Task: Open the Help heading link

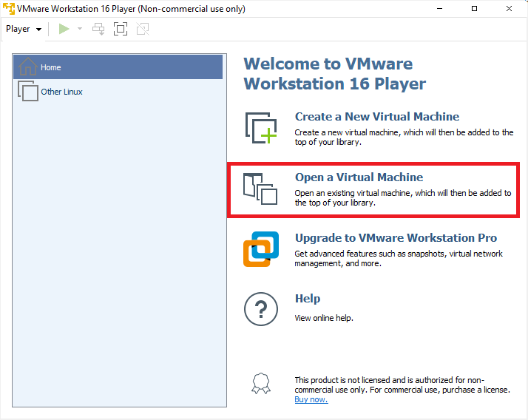Action: tap(308, 299)
